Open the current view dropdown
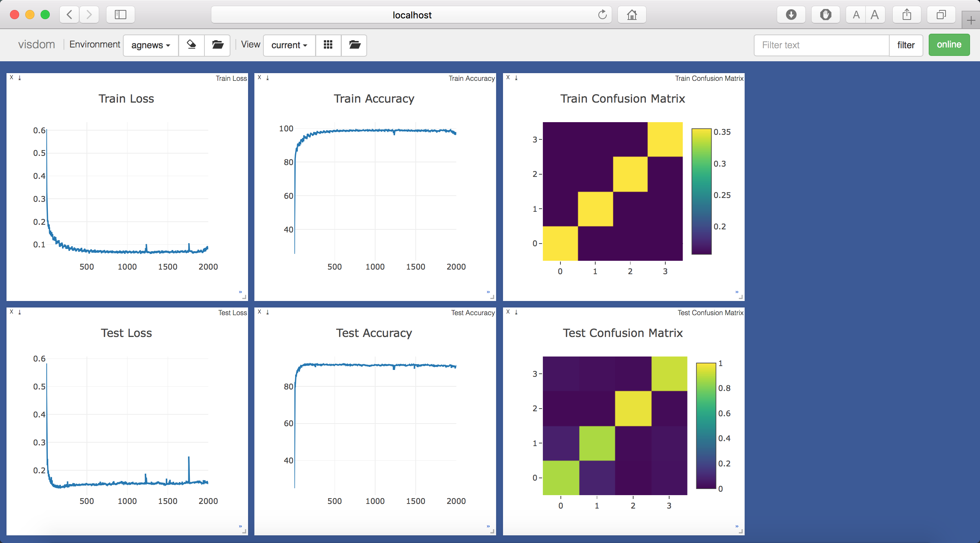 point(289,45)
